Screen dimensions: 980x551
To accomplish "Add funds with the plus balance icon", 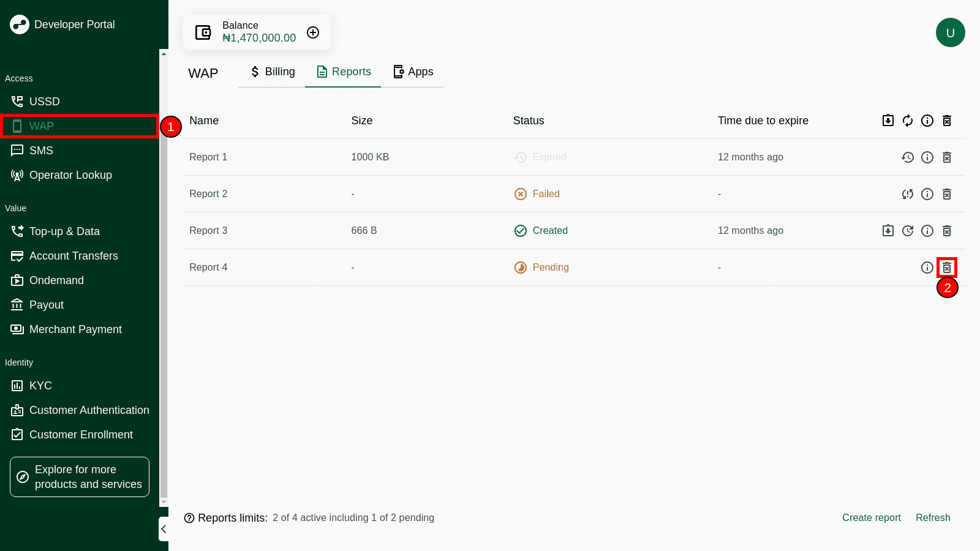I will pos(313,32).
